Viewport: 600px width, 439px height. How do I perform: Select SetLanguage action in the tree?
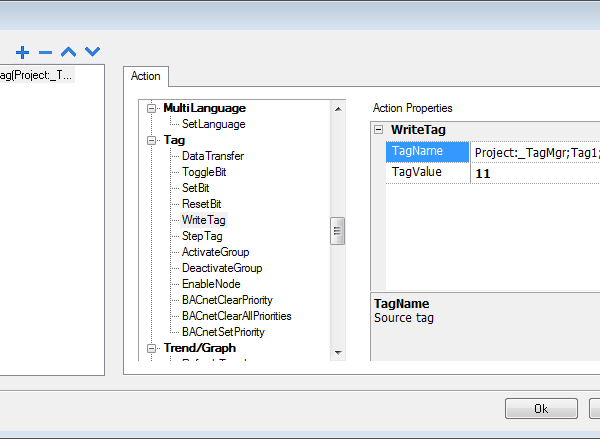pos(214,124)
